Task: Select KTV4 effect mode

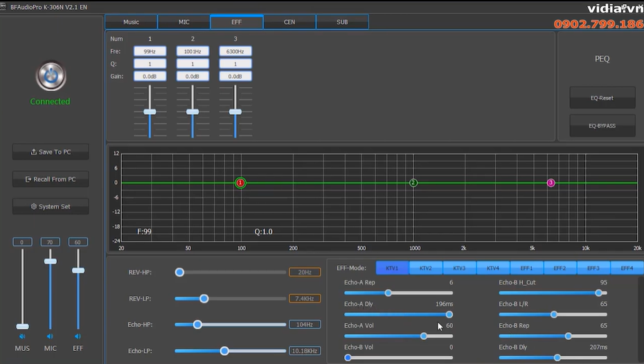Action: [493, 268]
